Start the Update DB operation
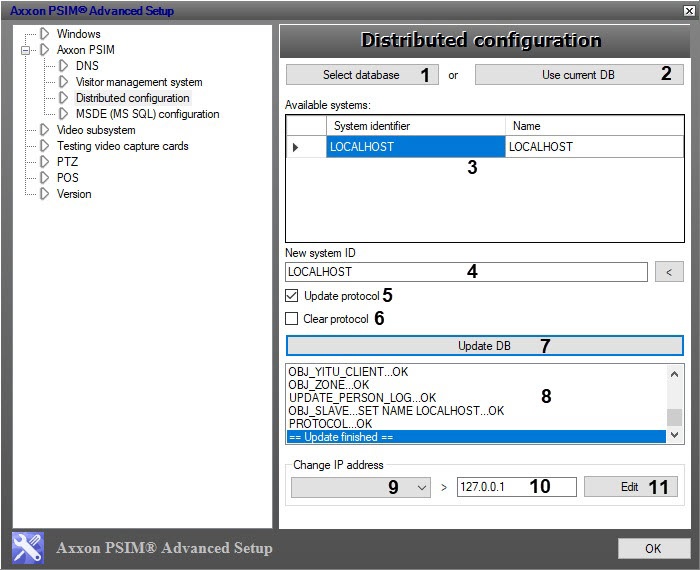Image resolution: width=700 pixels, height=570 pixels. pos(484,346)
